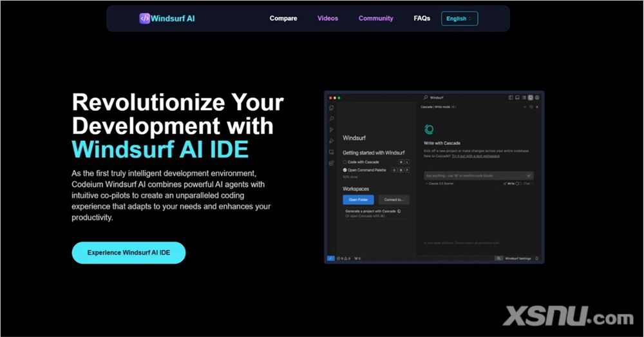
Task: Click Experience Windsurf AI IDE button
Action: pos(129,253)
